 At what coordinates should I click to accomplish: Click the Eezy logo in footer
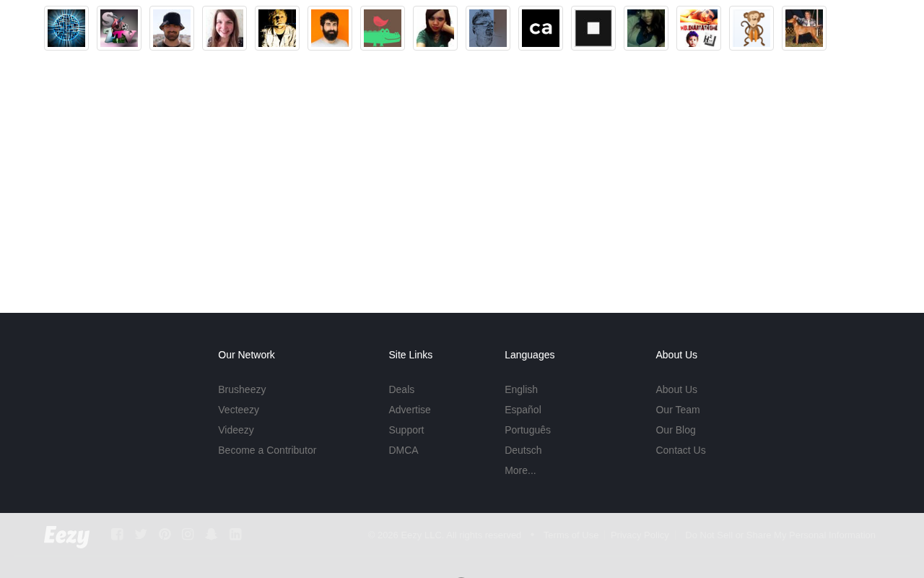click(66, 537)
